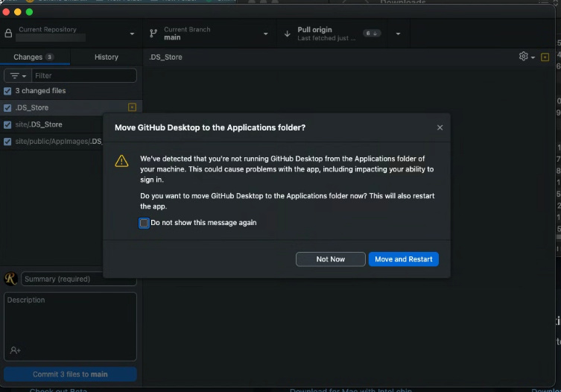This screenshot has width=561, height=392.
Task: Click the Pull origin down-arrow icon
Action: [287, 34]
